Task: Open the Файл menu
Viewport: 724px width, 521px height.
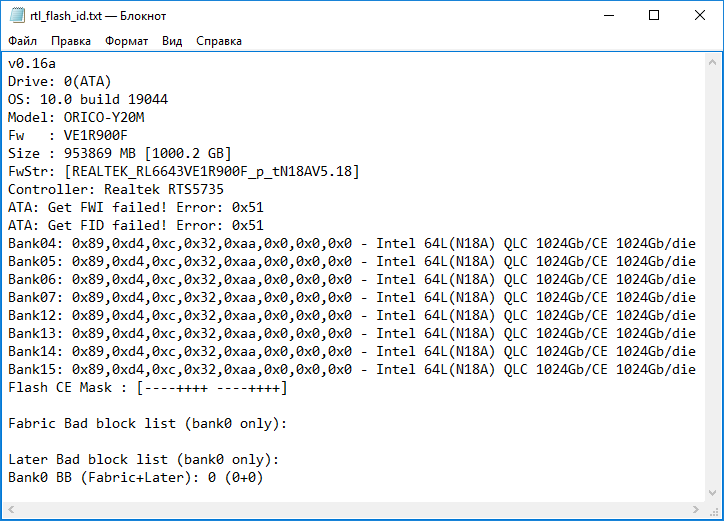Action: [22, 41]
